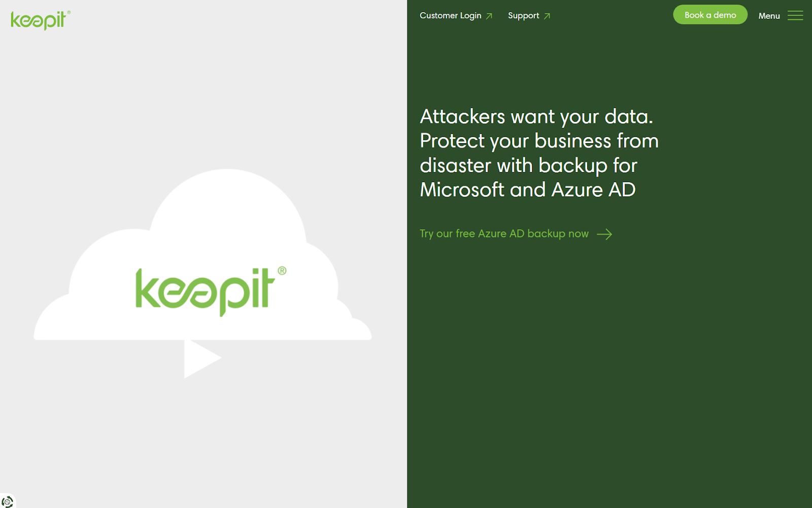
Task: Click the "Protect your business from" headline line
Action: click(x=539, y=141)
